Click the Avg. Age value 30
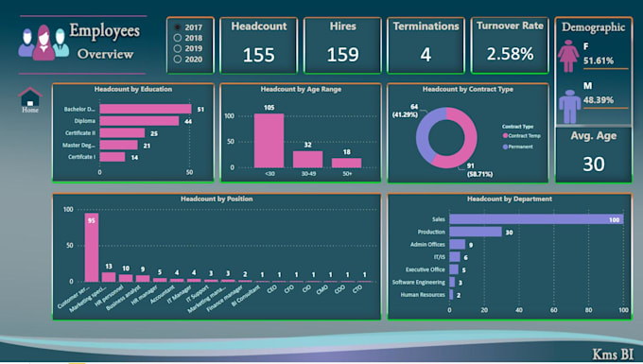 tap(594, 164)
